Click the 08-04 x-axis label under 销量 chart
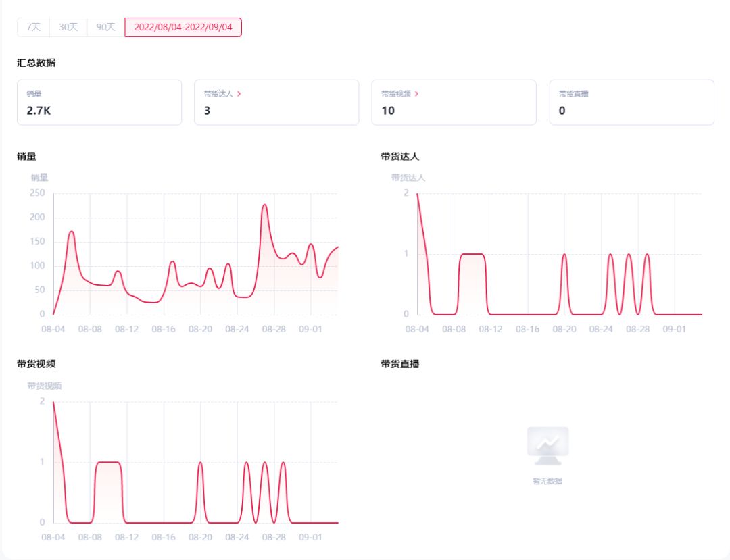 tap(53, 329)
